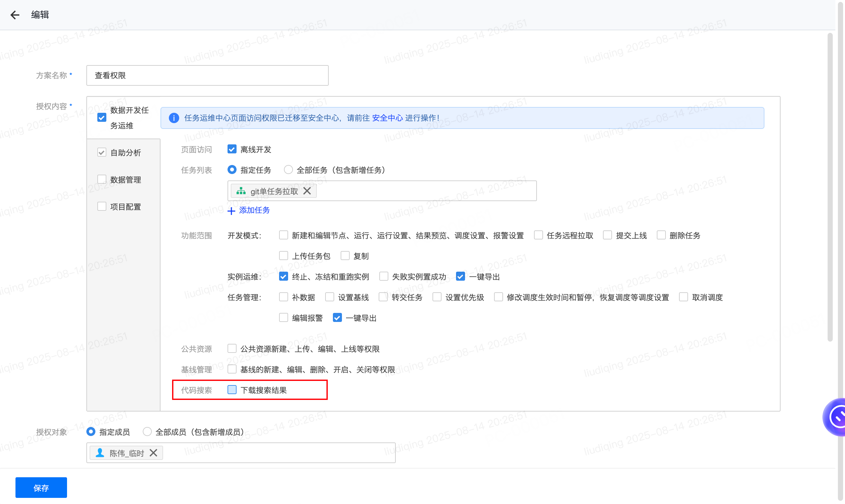The image size is (845, 504).
Task: Switch to 项目配置 section
Action: pos(125,207)
